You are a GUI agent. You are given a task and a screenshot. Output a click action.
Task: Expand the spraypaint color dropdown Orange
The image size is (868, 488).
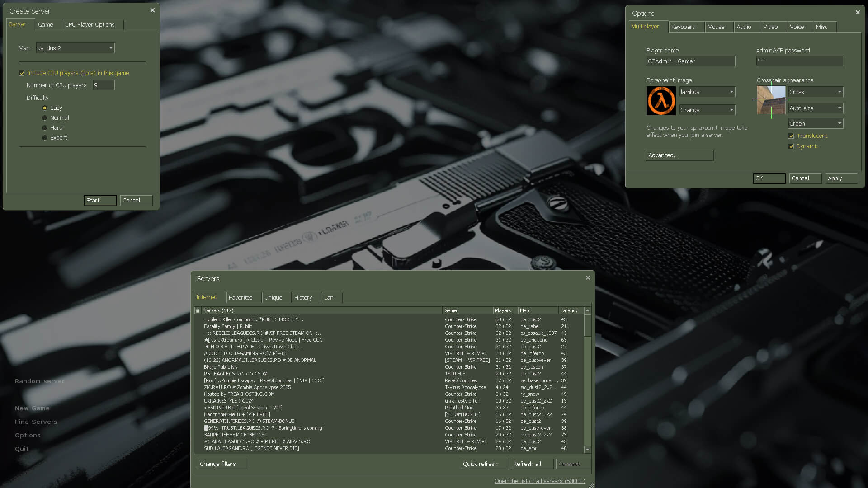707,110
